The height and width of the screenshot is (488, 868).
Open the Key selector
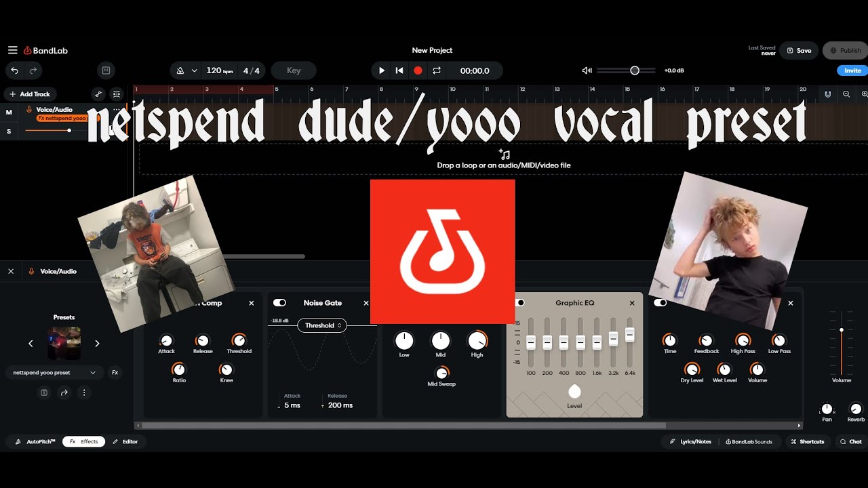tap(294, 70)
